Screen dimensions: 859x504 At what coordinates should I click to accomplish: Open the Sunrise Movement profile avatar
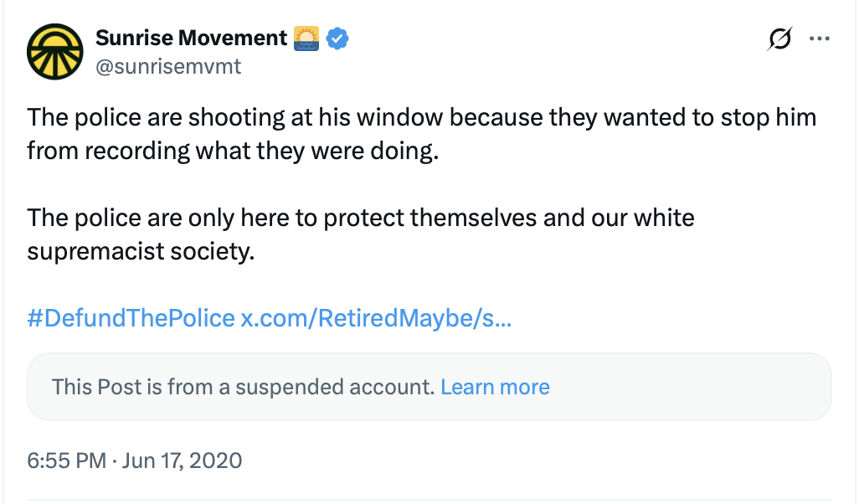tap(55, 51)
